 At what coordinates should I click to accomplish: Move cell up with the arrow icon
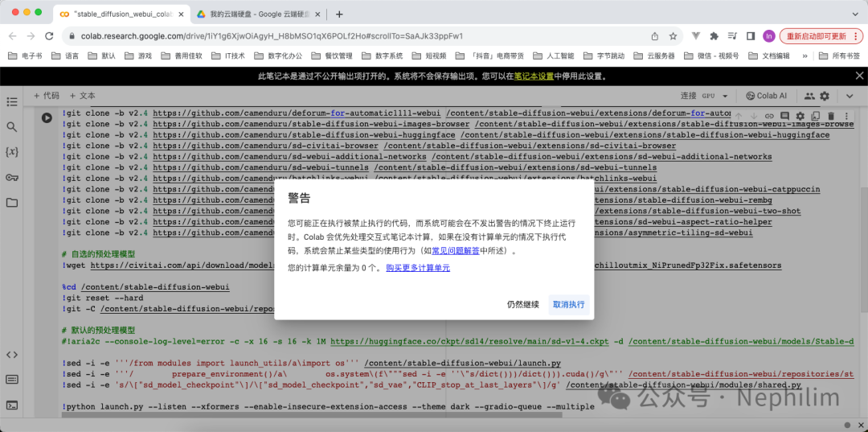738,116
